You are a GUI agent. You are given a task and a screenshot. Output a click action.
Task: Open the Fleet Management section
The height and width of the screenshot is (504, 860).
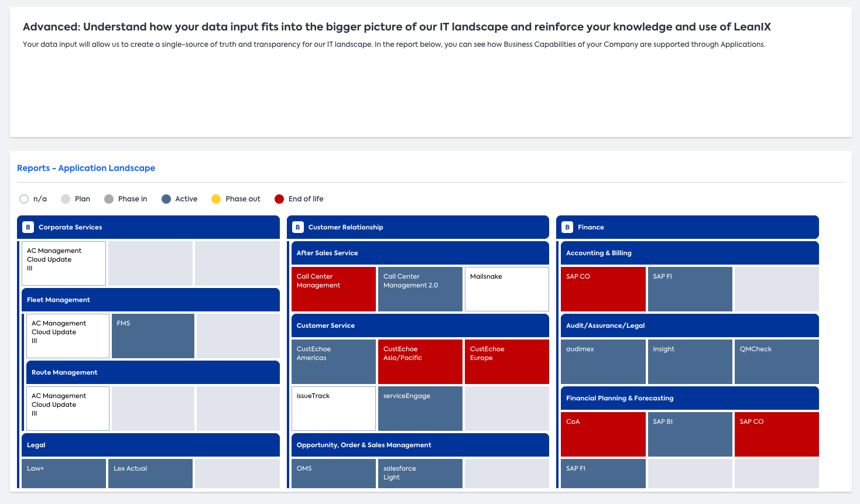click(x=150, y=300)
